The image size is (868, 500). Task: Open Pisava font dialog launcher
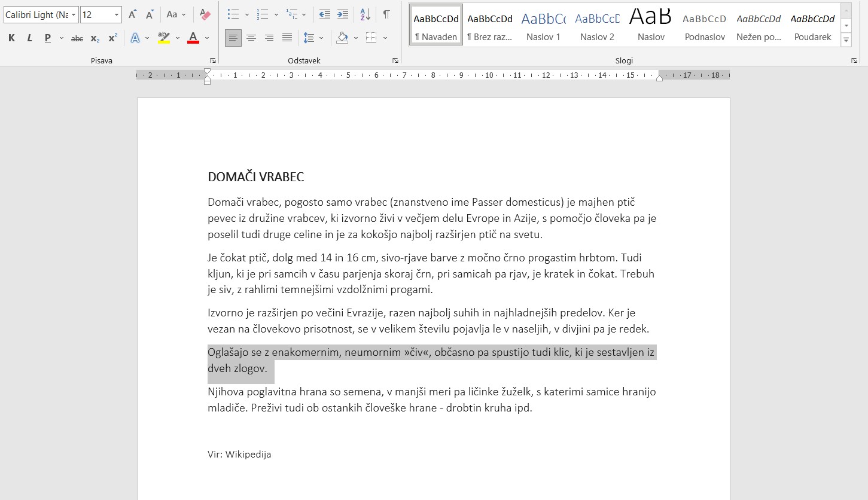(213, 61)
